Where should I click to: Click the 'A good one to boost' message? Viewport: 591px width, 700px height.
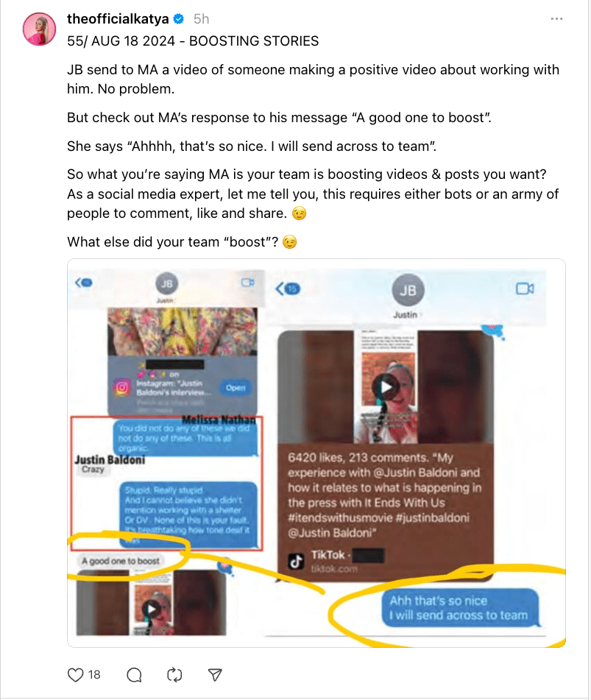[120, 561]
